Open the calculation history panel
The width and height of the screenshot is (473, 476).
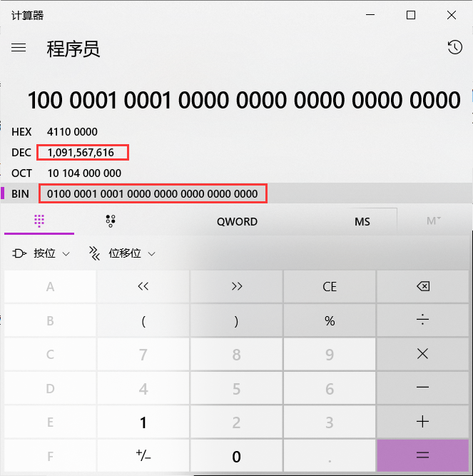(454, 47)
